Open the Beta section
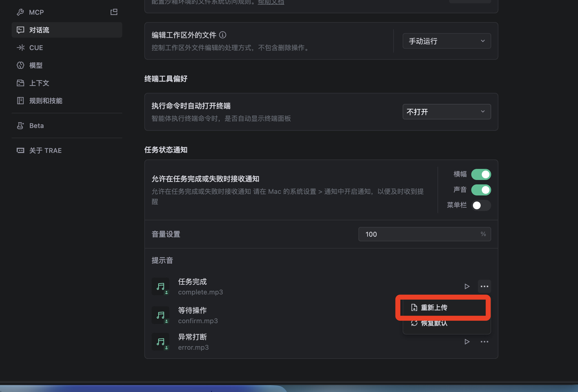Viewport: 578px width, 392px height. [x=67, y=126]
